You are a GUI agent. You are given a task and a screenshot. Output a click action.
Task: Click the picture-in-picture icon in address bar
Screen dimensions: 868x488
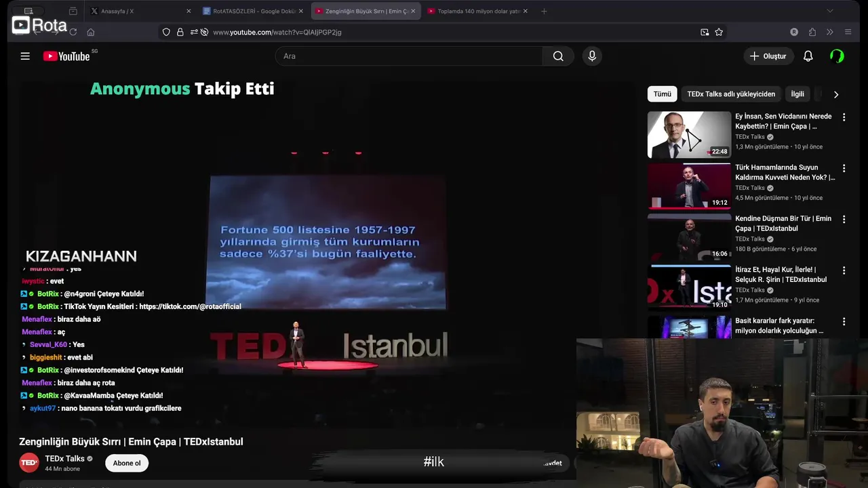coord(705,32)
